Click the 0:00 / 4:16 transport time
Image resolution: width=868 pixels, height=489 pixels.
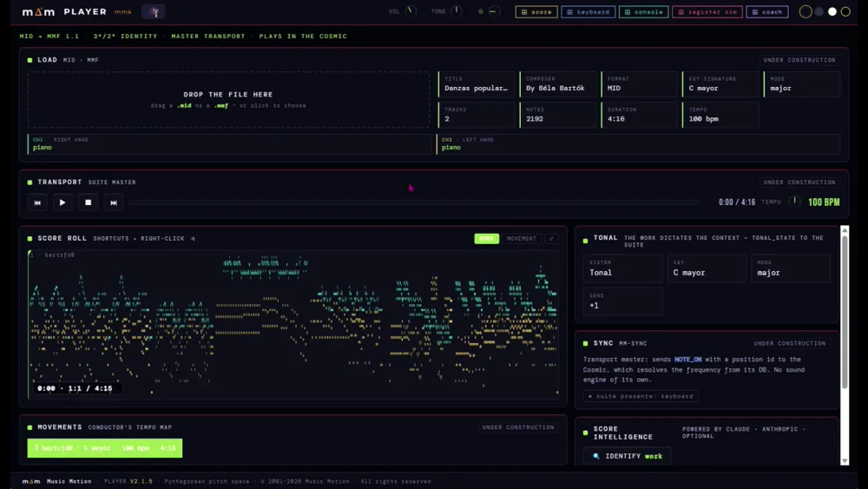(x=737, y=202)
